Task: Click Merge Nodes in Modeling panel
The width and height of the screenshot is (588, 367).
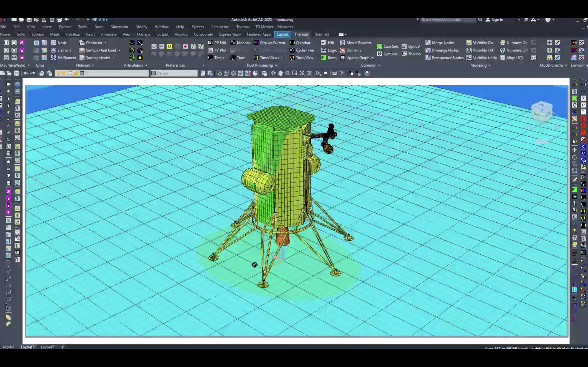Action: pyautogui.click(x=440, y=43)
